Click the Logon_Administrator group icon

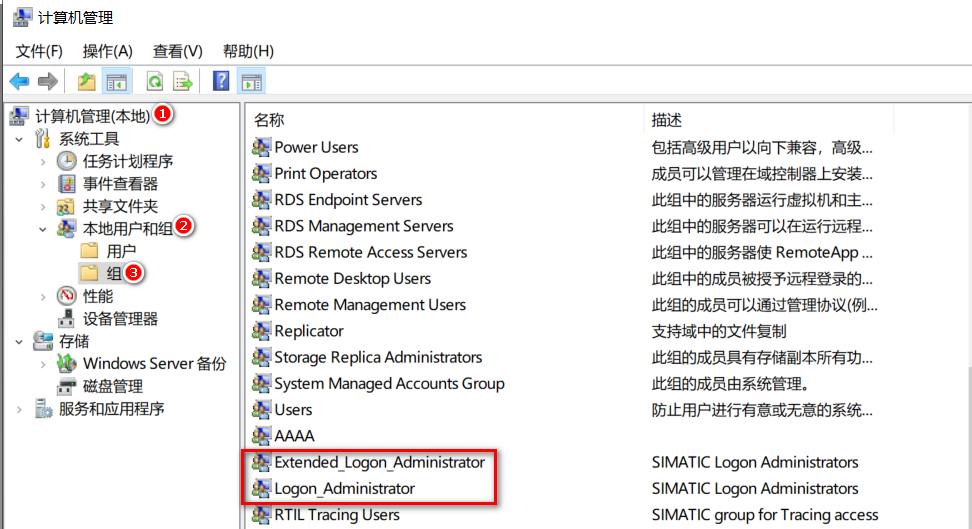pyautogui.click(x=261, y=489)
